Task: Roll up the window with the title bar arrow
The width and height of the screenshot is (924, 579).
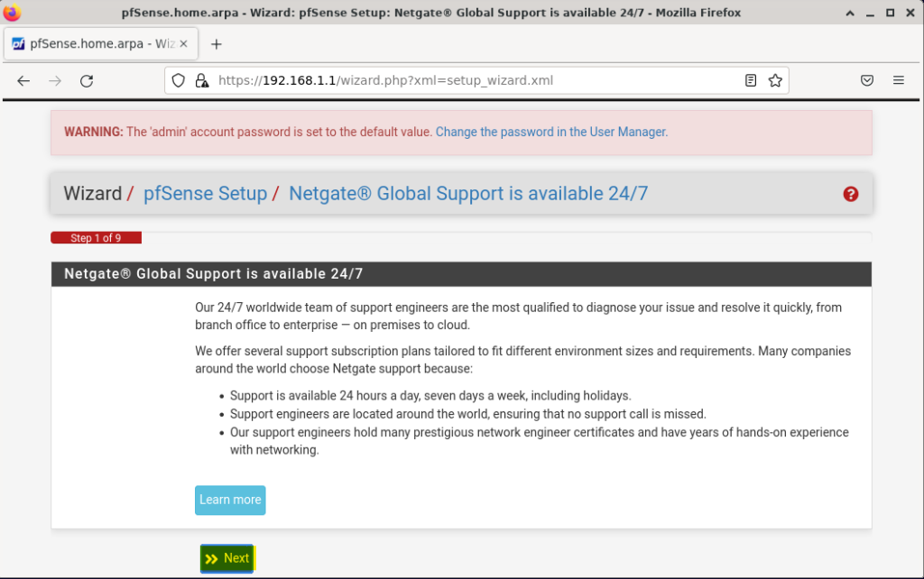Action: pyautogui.click(x=850, y=13)
